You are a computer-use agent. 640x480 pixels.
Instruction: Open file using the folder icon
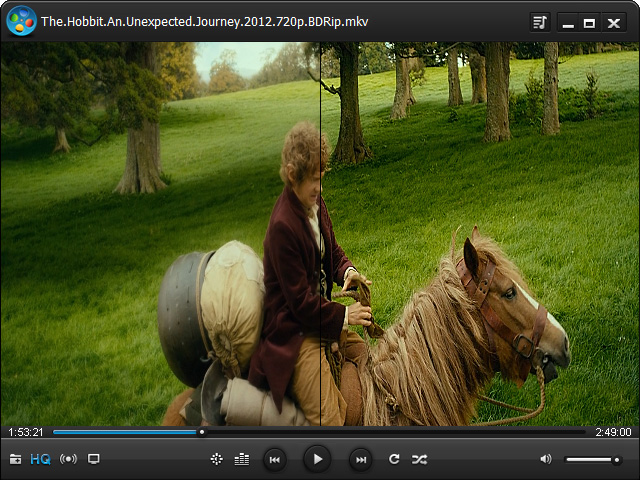click(16, 459)
